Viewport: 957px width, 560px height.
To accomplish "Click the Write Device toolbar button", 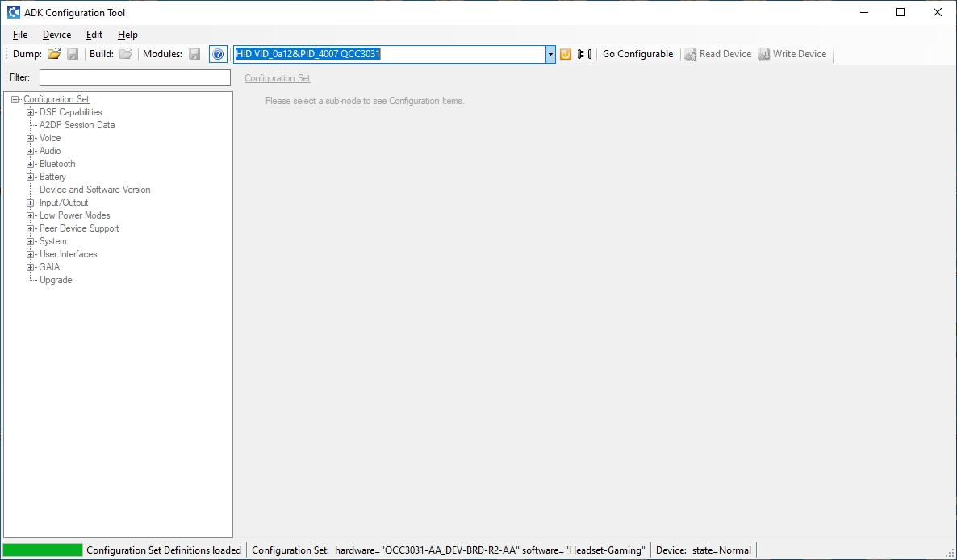I will 792,54.
